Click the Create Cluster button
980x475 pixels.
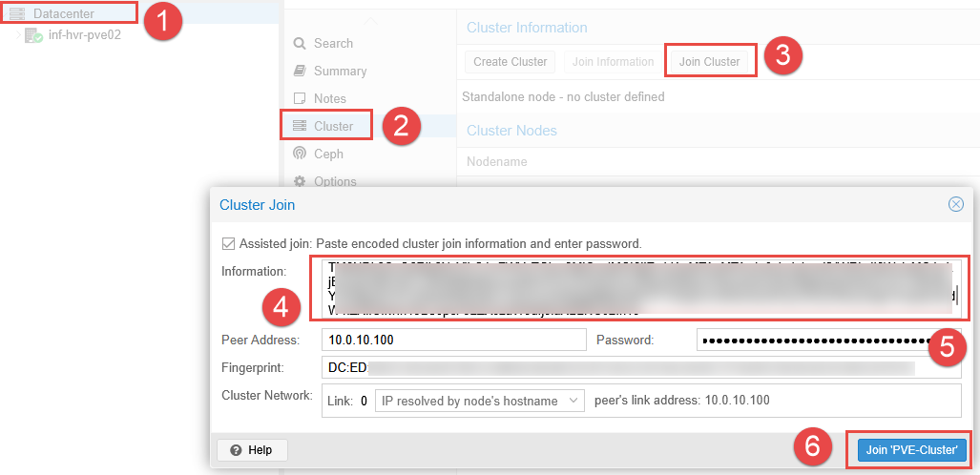(511, 62)
